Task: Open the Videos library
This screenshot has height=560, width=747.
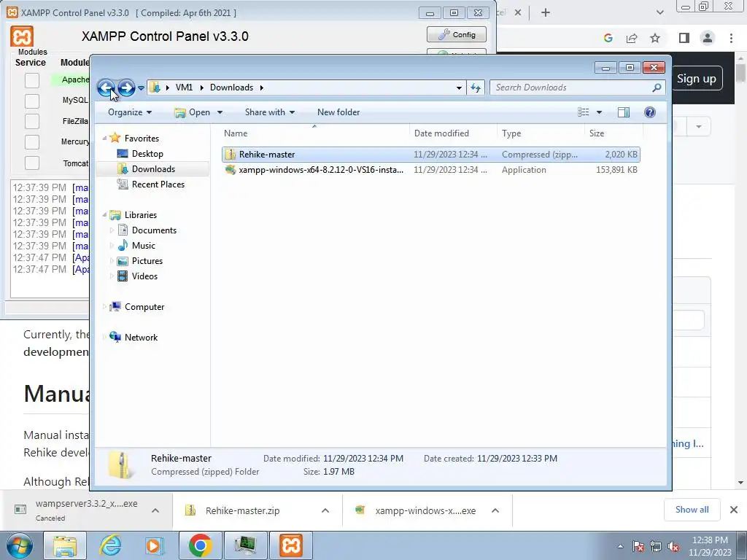Action: pyautogui.click(x=144, y=276)
